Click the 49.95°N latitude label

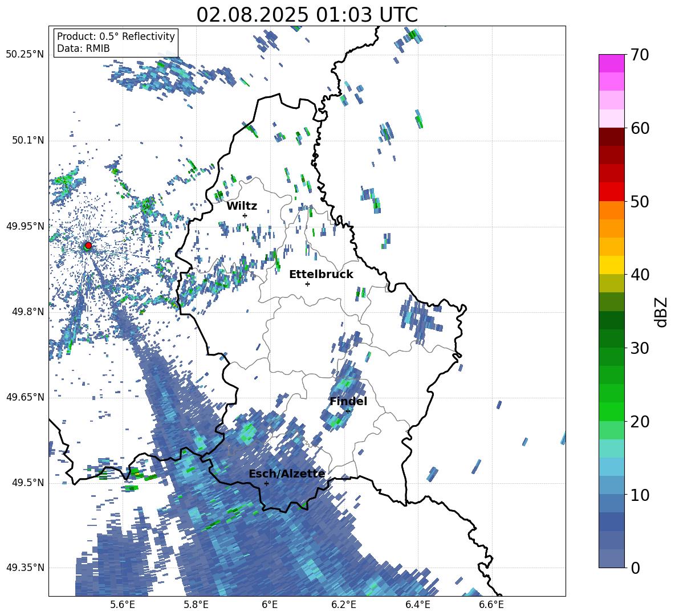(x=25, y=226)
